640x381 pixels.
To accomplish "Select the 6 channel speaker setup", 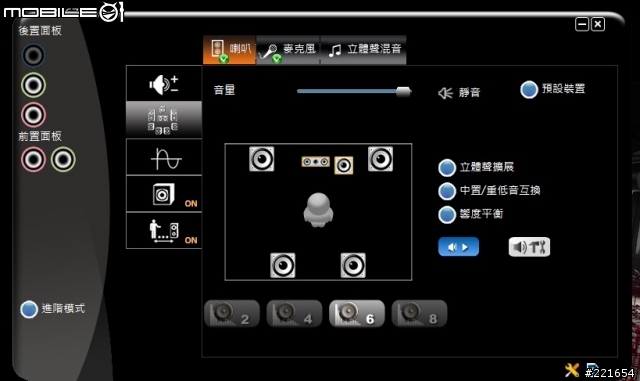I will tap(357, 314).
